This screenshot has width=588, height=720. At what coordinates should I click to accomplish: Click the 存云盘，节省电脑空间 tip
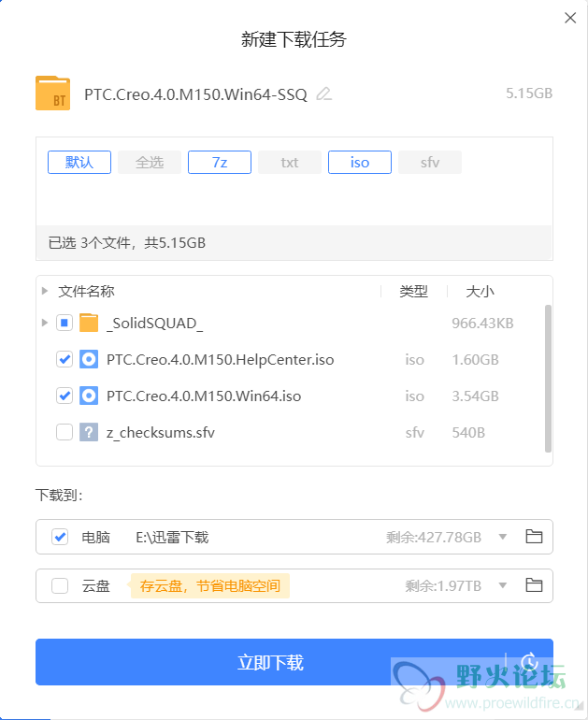210,586
